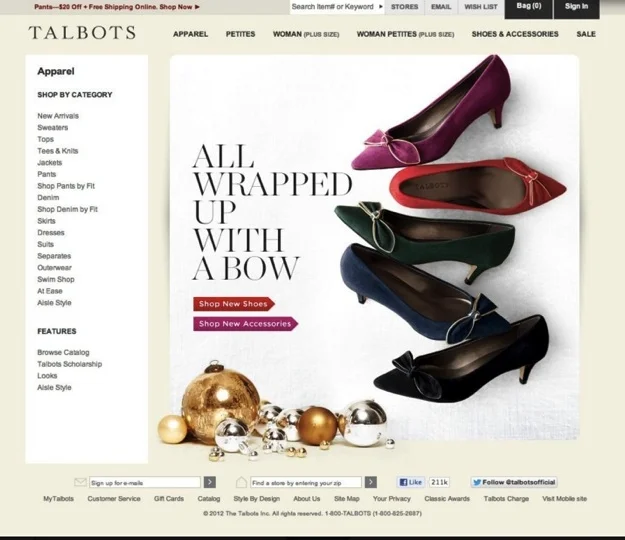Open Separates category
Screen dimensions: 625x540
click(x=54, y=256)
